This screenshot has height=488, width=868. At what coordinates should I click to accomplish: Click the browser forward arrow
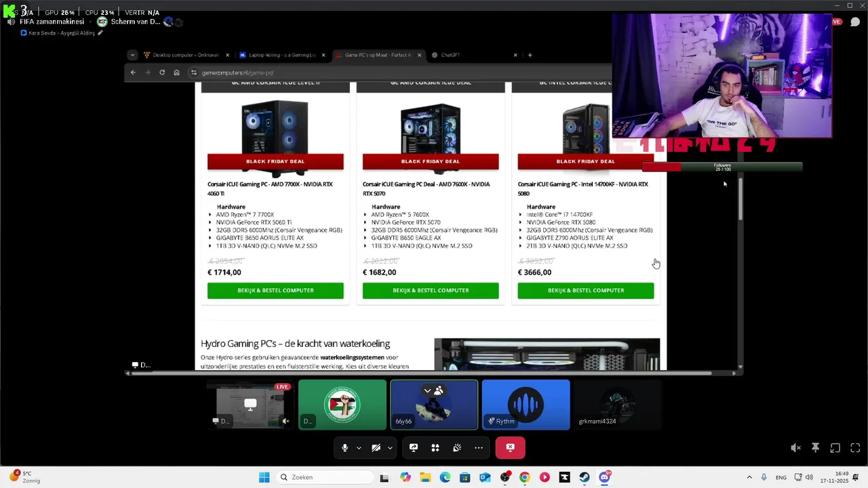(147, 73)
